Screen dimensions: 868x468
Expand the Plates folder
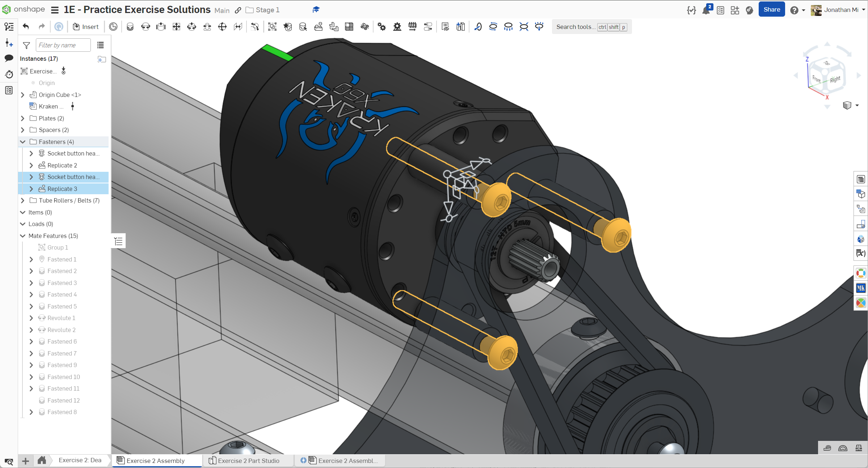23,118
